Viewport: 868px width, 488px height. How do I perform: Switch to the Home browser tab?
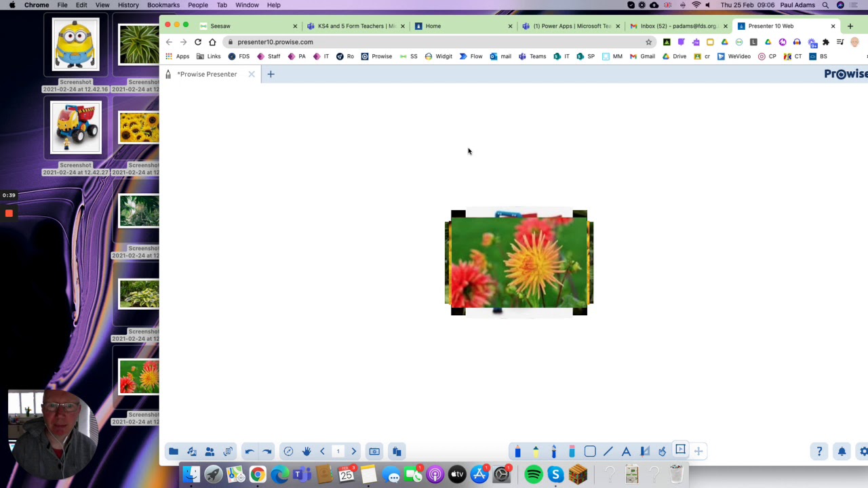coord(464,26)
